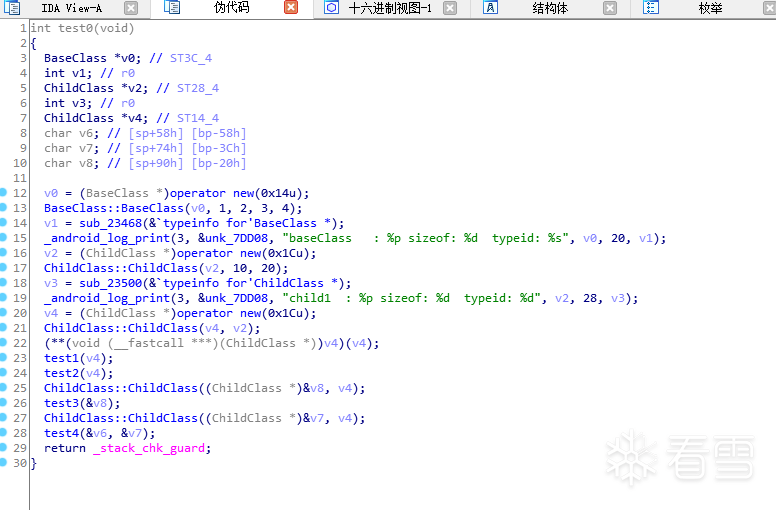Click _android_log_print on line 19
Screen dimensions: 776x510
[x=107, y=298]
